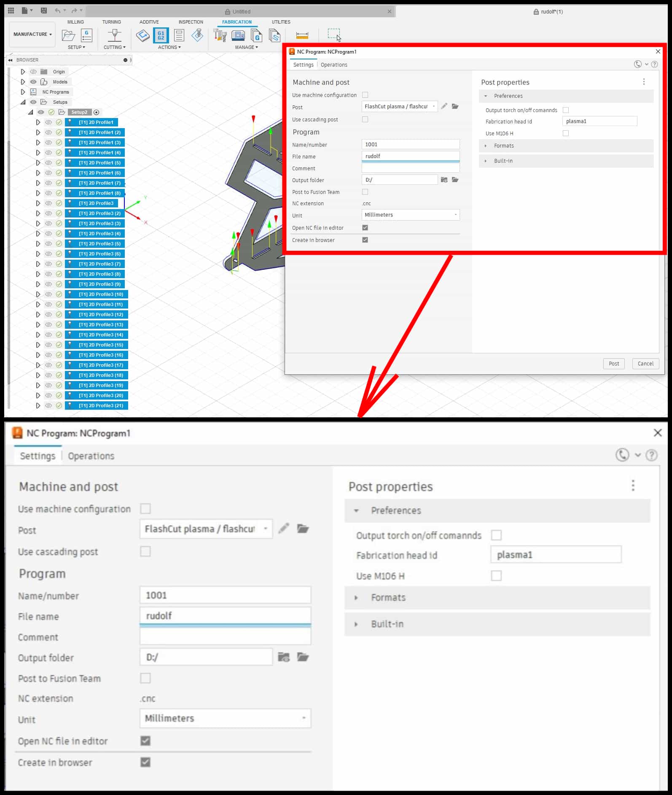Open output folder icon in enlarged dialog

pos(303,657)
